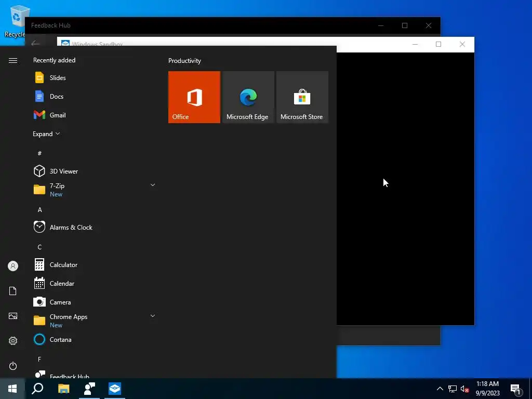Open Cortana from the app list

95,339
